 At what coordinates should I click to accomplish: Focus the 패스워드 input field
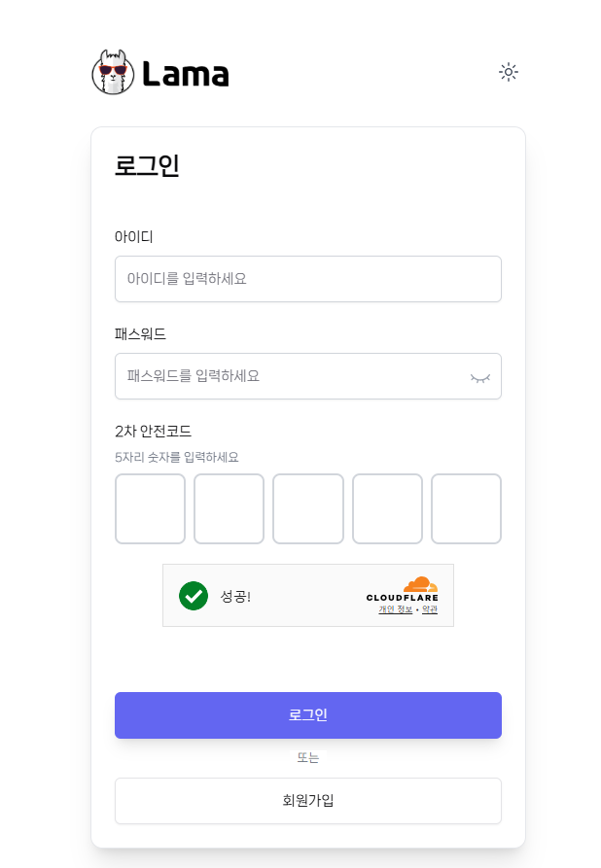point(292,376)
